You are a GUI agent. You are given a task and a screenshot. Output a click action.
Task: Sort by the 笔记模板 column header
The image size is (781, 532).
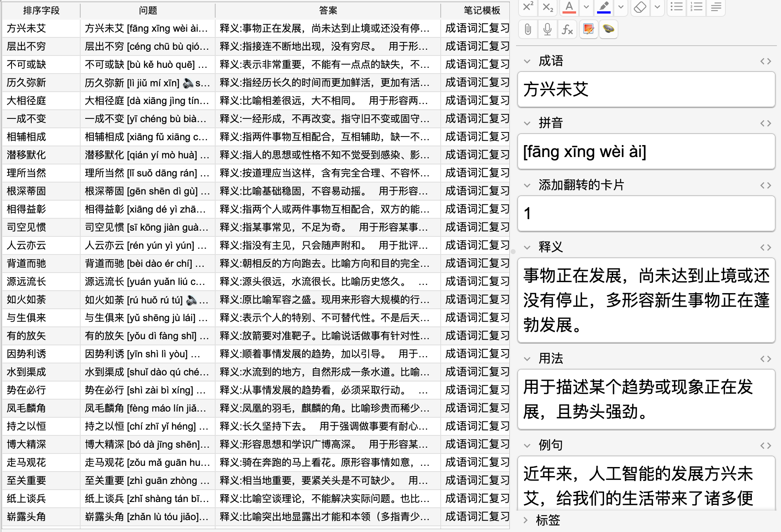[475, 10]
